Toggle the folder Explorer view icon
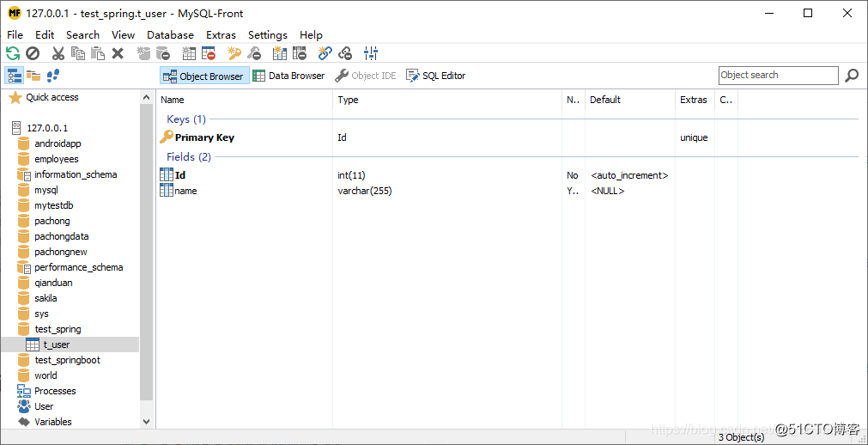Viewport: 868px width, 445px height. coord(33,76)
